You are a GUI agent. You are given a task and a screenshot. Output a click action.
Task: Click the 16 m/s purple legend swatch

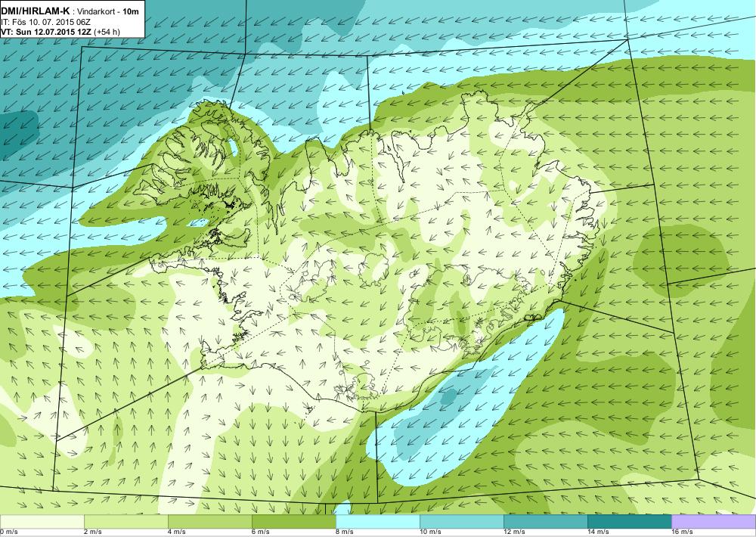click(714, 521)
